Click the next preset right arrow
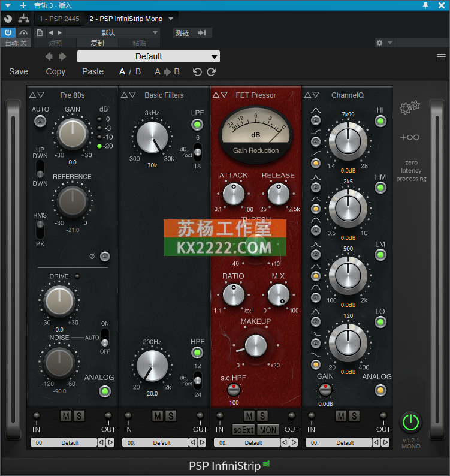Image resolution: width=450 pixels, height=476 pixels. click(62, 56)
